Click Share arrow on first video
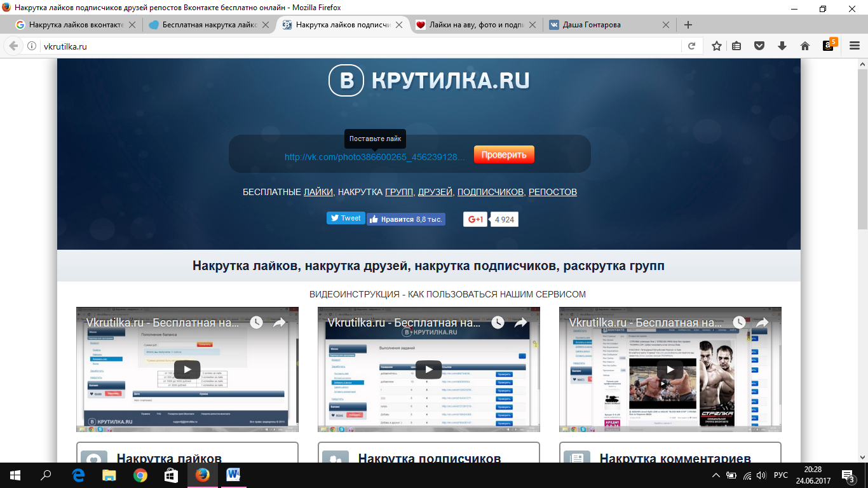Image resolution: width=868 pixels, height=488 pixels. coord(280,323)
